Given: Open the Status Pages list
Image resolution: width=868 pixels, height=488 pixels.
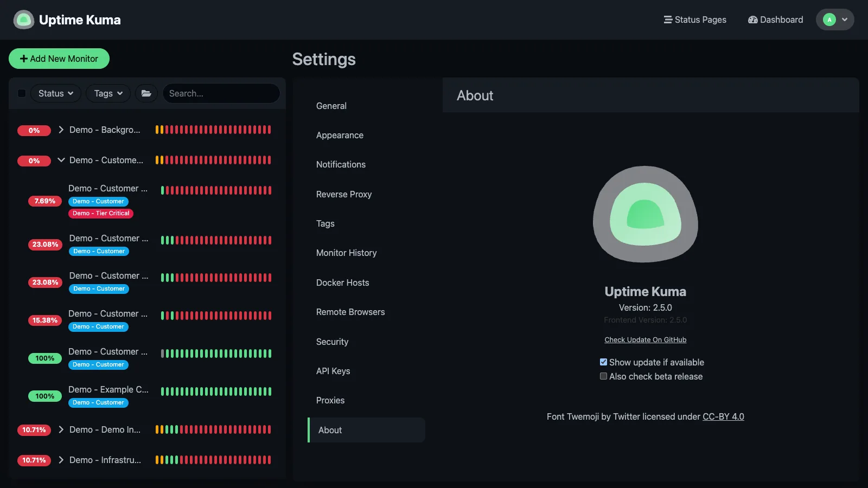Looking at the screenshot, I should click(x=695, y=20).
